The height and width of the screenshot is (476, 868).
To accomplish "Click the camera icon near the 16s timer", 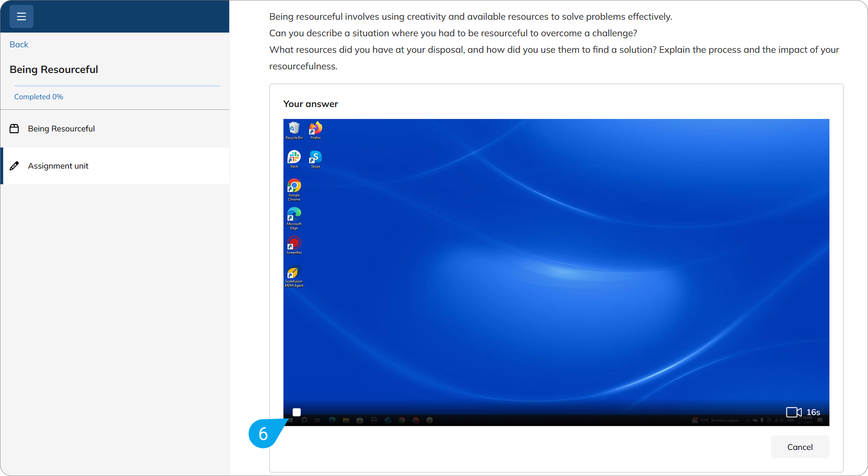I will tap(794, 412).
